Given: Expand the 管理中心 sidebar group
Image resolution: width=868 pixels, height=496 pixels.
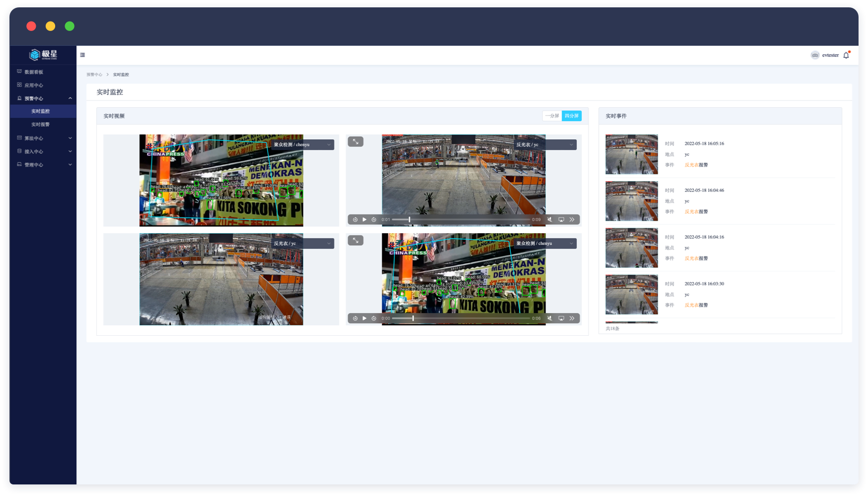Looking at the screenshot, I should [43, 164].
